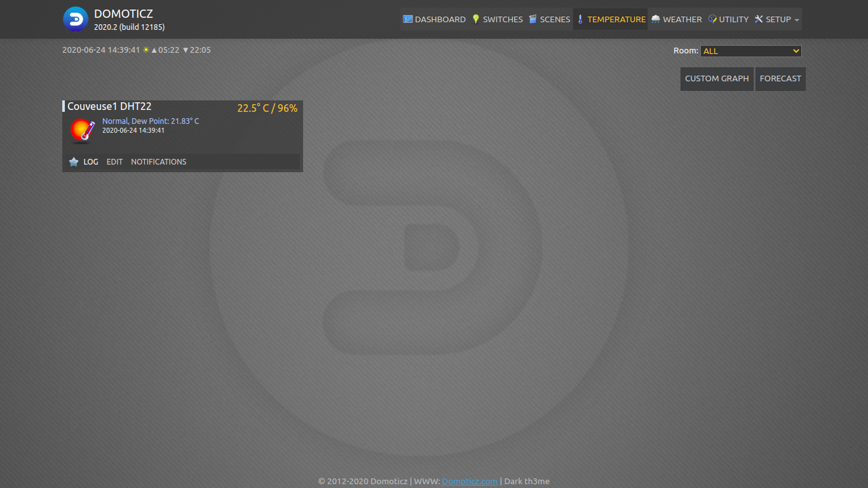Click the Utility gauge icon
This screenshot has height=488, width=868.
pyautogui.click(x=712, y=19)
